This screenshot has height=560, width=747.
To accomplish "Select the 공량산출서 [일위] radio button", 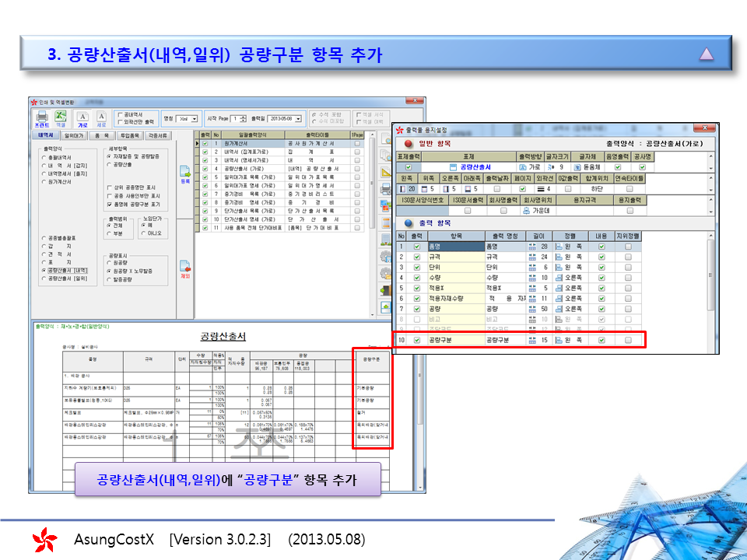I will 44,278.
